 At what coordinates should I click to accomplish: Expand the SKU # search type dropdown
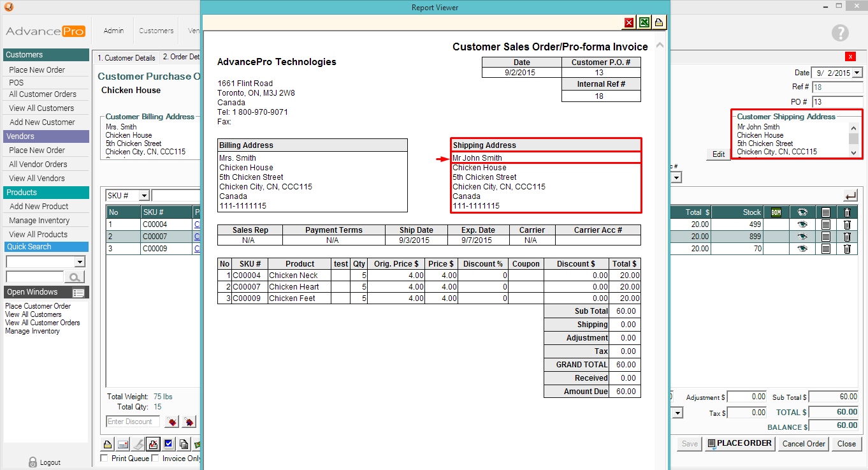[144, 196]
